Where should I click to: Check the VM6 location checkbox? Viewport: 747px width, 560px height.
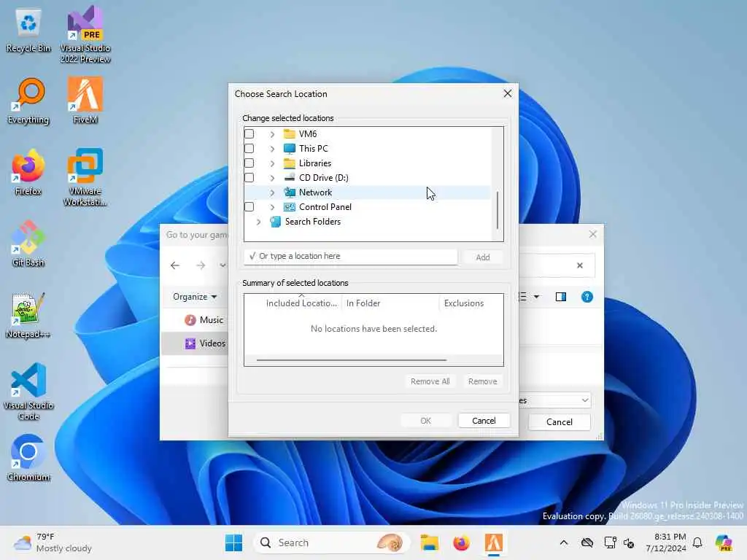(249, 134)
